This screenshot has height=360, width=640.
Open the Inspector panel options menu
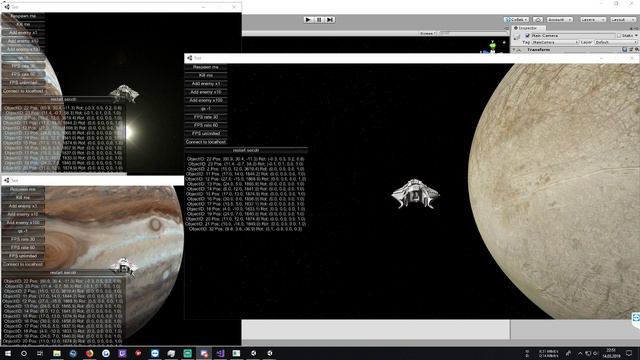(637, 28)
